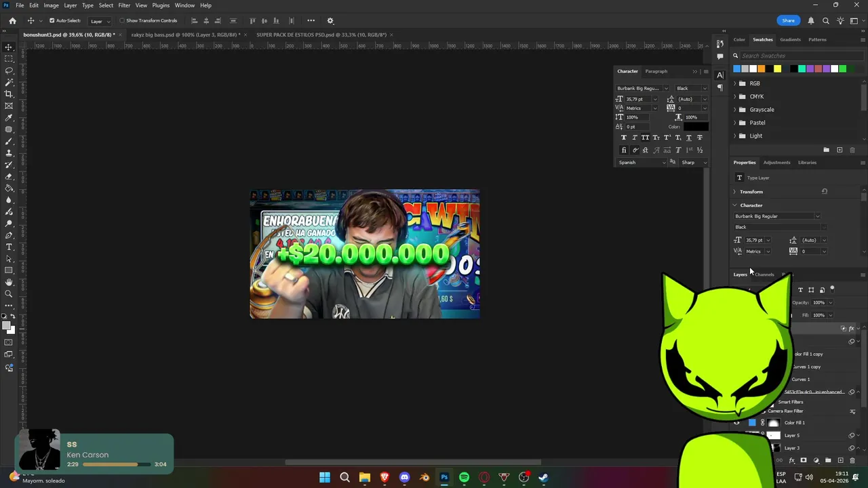This screenshot has height=488, width=868.
Task: Toggle standard ligatures fi button
Action: pos(624,150)
